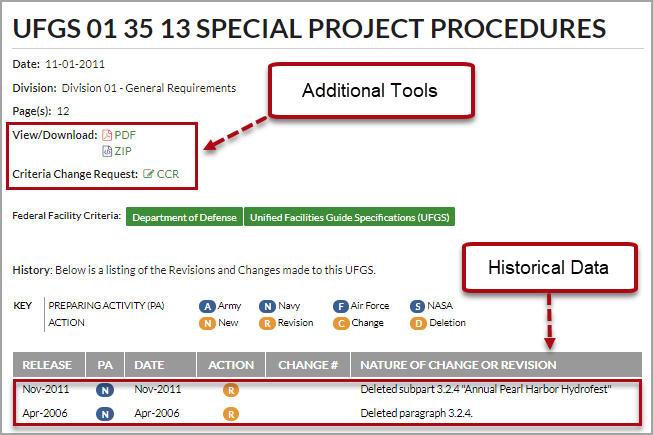Download the ZIP file link

[x=123, y=151]
